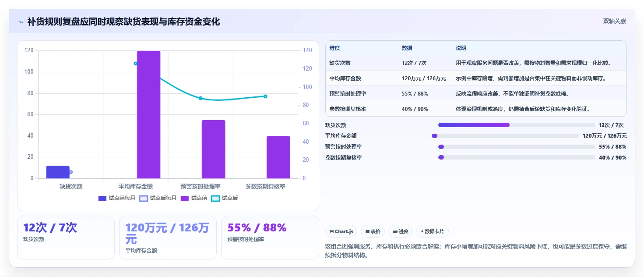Click the Chart.js tag chip
Viewport: 644px width, 277px height.
[x=341, y=231]
